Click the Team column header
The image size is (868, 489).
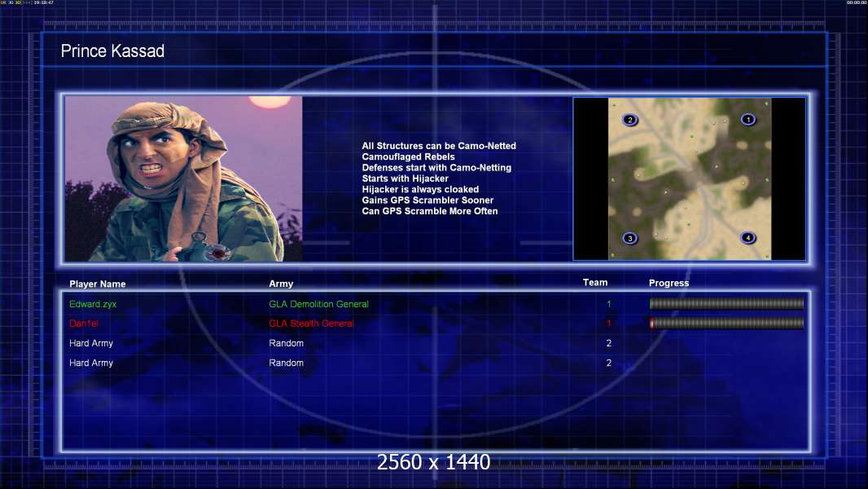coord(595,283)
